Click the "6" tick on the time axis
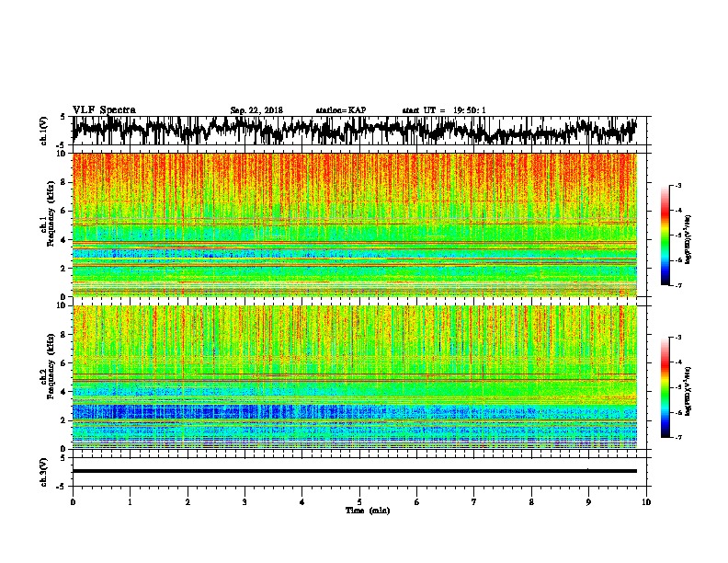Screen dimensions: 728x563 click(x=417, y=502)
